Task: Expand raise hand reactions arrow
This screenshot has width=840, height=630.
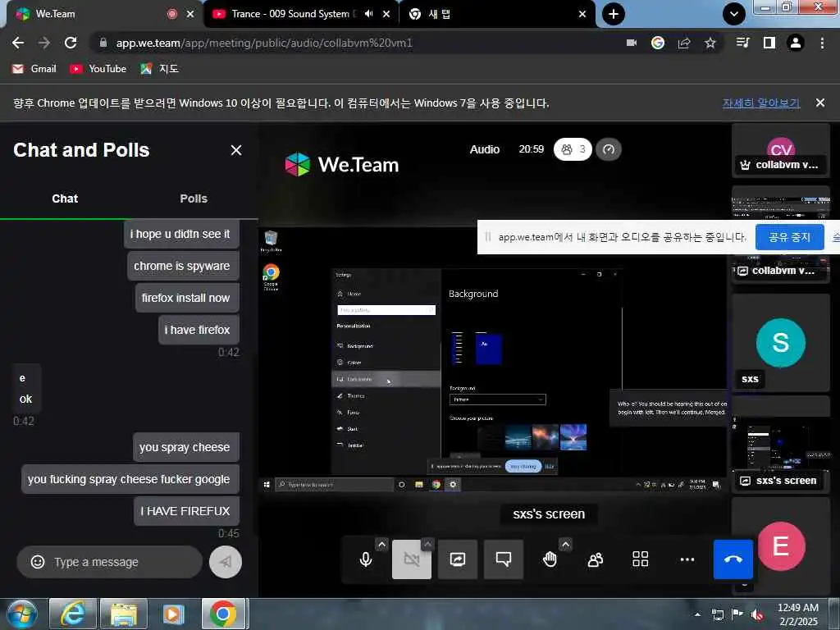Action: (x=565, y=545)
